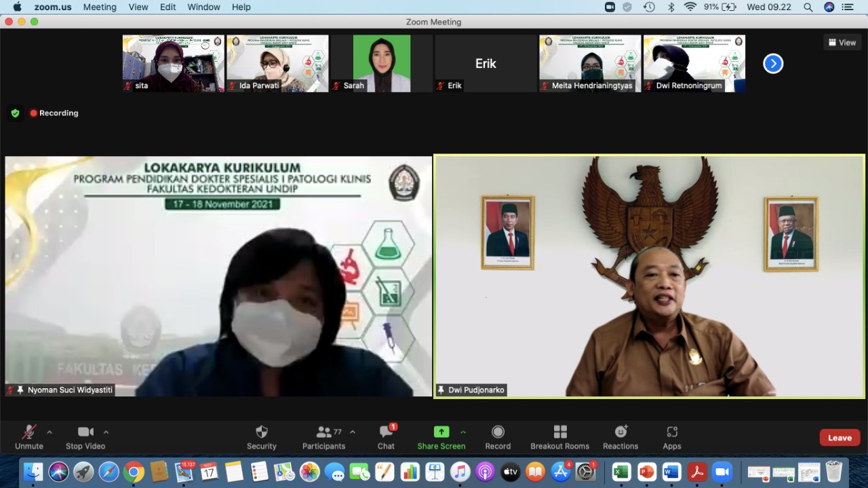Viewport: 868px width, 488px height.
Task: Open the Reactions picker
Action: point(620,437)
